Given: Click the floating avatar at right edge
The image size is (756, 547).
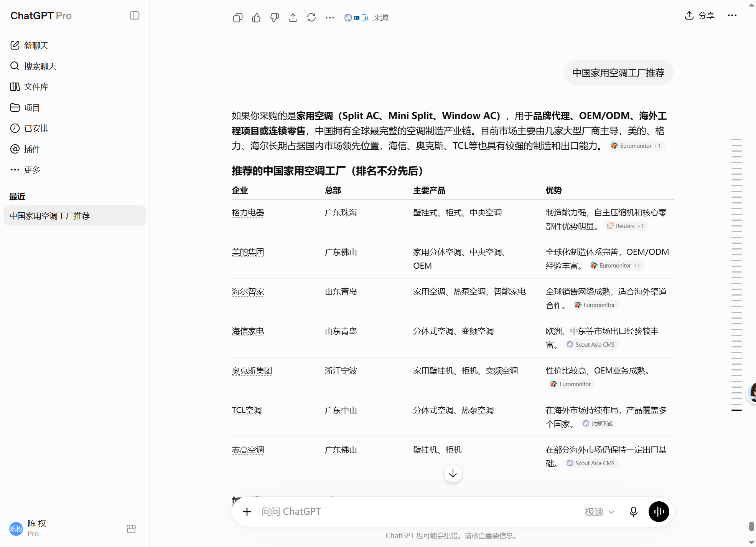Looking at the screenshot, I should [752, 392].
